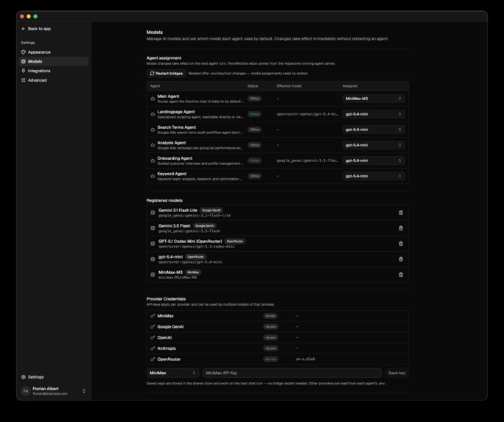Open Main Agent assigned model dropdown
This screenshot has height=422, width=504.
point(373,99)
